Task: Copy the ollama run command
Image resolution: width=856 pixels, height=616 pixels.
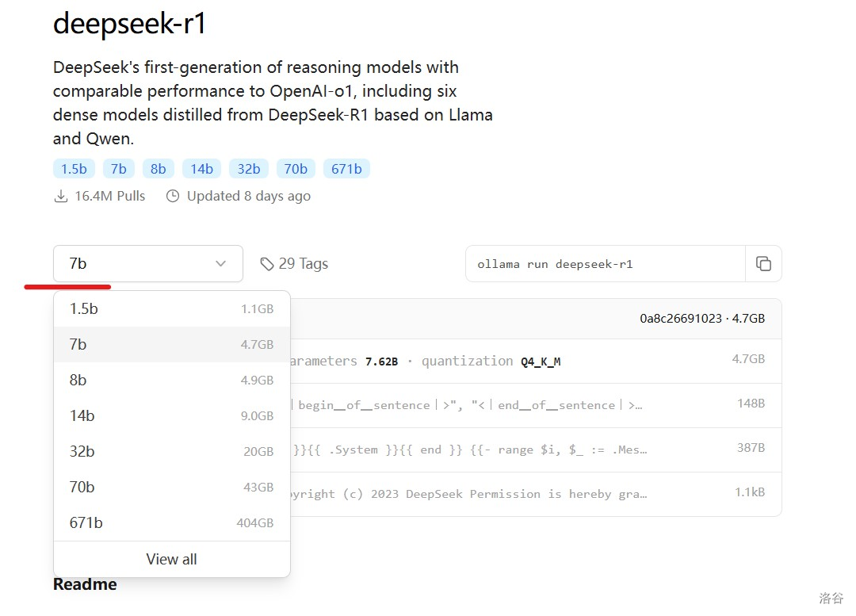Action: pos(763,264)
